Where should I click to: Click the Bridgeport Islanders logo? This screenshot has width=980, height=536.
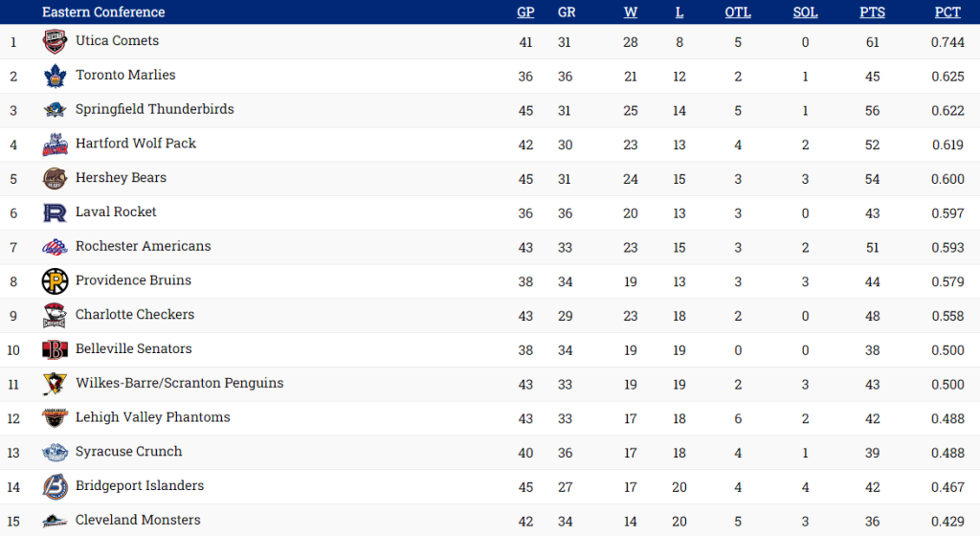coord(55,486)
